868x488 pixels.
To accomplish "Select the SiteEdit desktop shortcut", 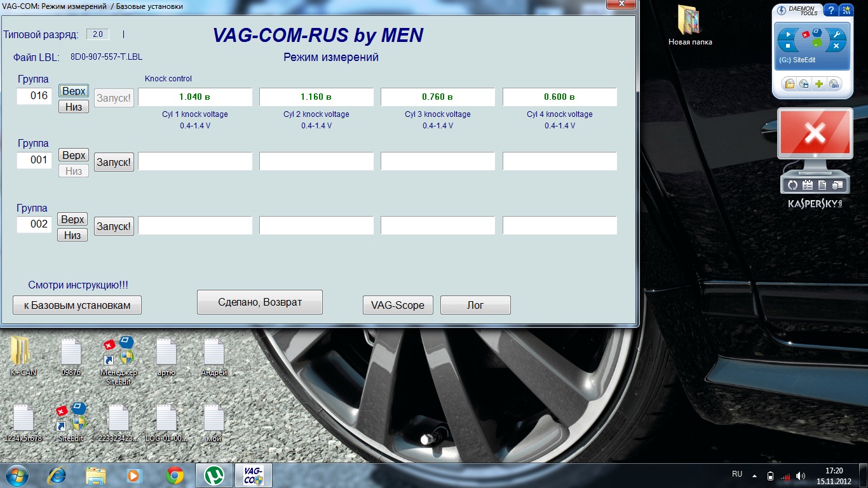I will (x=71, y=422).
